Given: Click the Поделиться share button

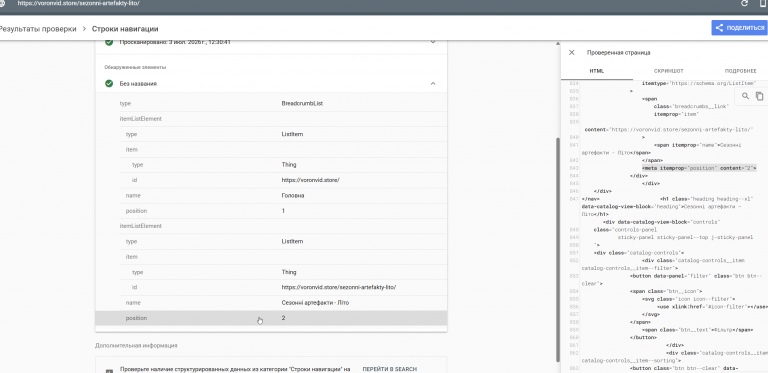Looking at the screenshot, I should [x=739, y=28].
